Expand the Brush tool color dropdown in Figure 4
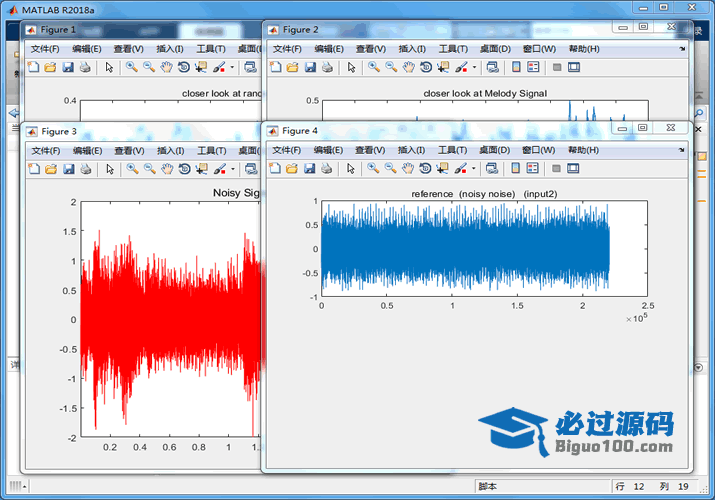Image resolution: width=715 pixels, height=500 pixels. (x=474, y=169)
